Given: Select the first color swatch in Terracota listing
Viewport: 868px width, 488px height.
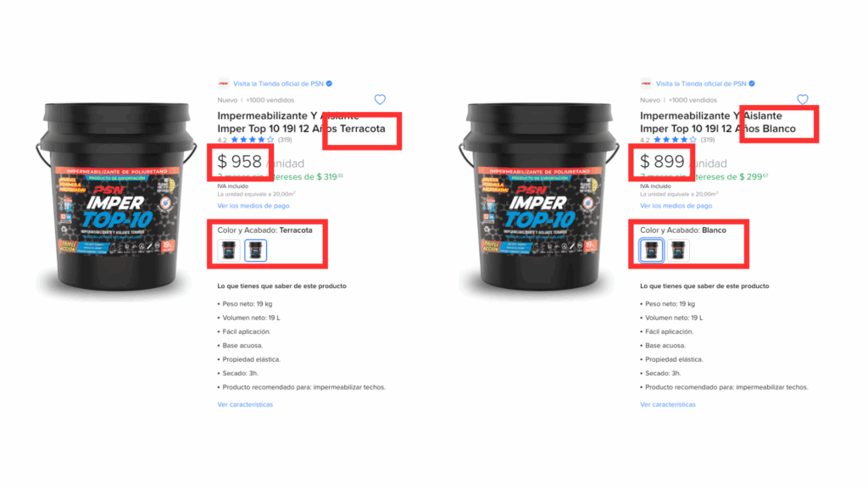Looking at the screenshot, I should tap(229, 251).
